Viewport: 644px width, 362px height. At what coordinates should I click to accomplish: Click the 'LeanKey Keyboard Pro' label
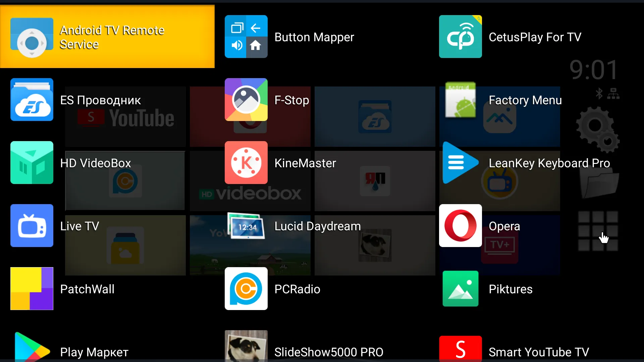(x=549, y=163)
